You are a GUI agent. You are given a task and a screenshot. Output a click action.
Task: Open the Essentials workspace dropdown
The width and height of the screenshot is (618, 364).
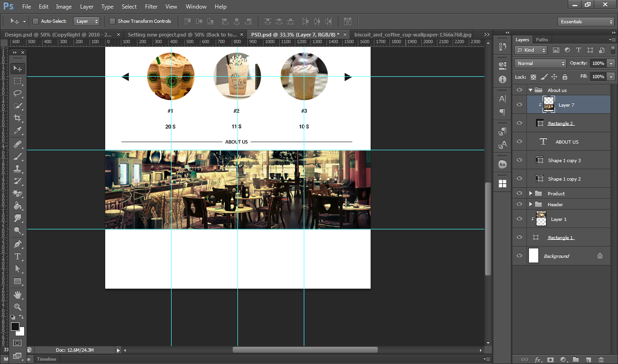(x=586, y=22)
